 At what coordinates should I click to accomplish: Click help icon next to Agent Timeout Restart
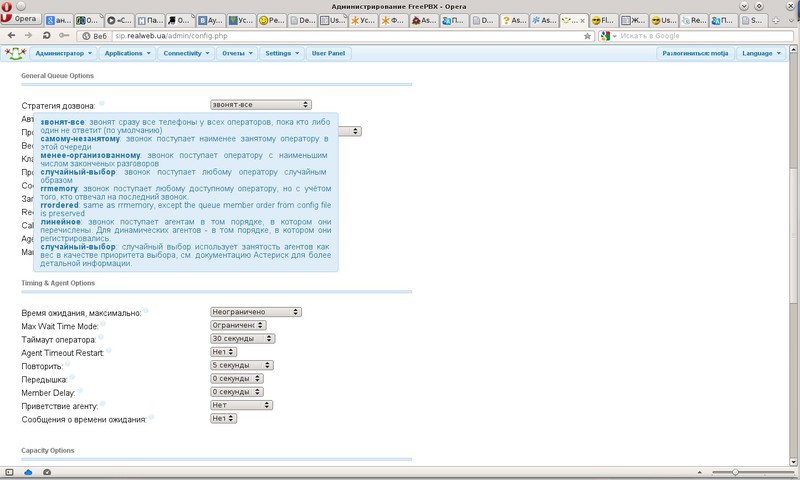[x=109, y=350]
